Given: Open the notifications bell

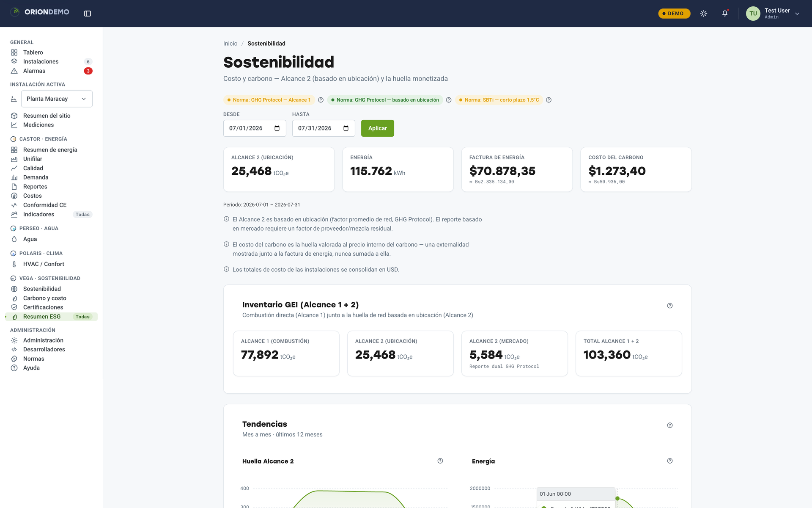Looking at the screenshot, I should 725,14.
